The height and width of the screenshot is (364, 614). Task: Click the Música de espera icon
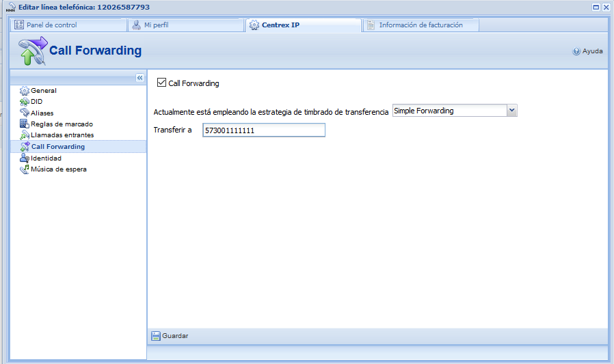point(25,169)
